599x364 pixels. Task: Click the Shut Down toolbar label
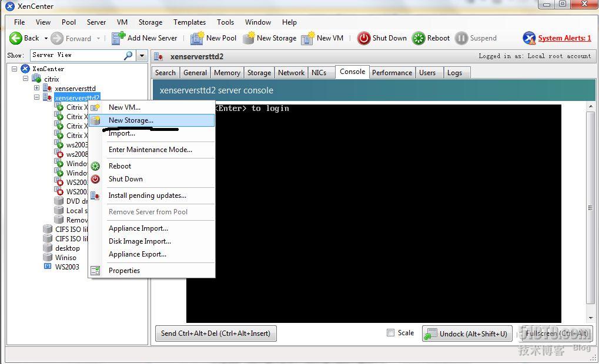coord(389,38)
